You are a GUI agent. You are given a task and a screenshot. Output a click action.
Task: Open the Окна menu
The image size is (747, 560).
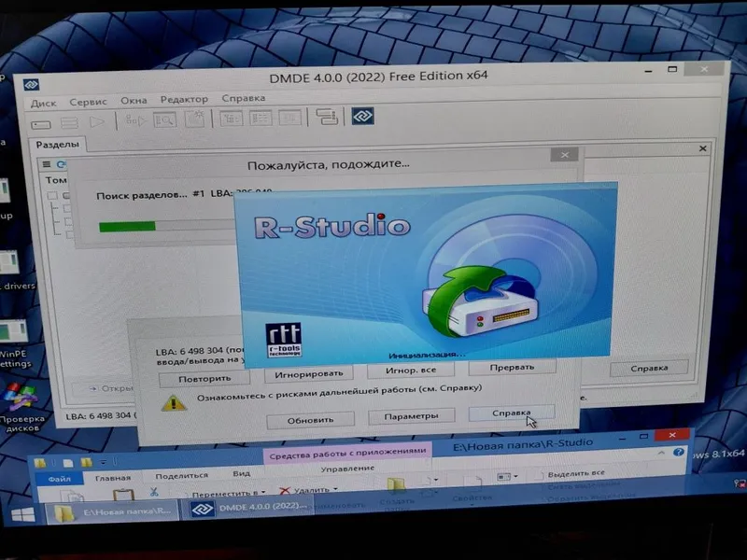134,101
